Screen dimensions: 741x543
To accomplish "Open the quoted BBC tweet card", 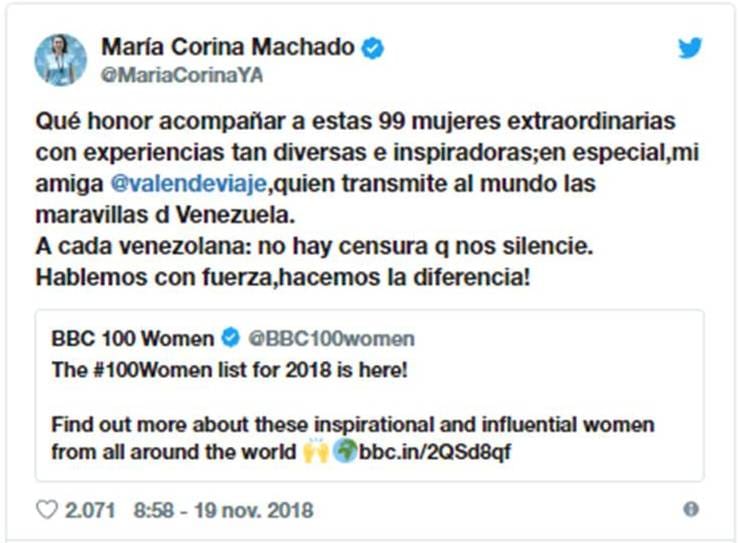I will [370, 396].
